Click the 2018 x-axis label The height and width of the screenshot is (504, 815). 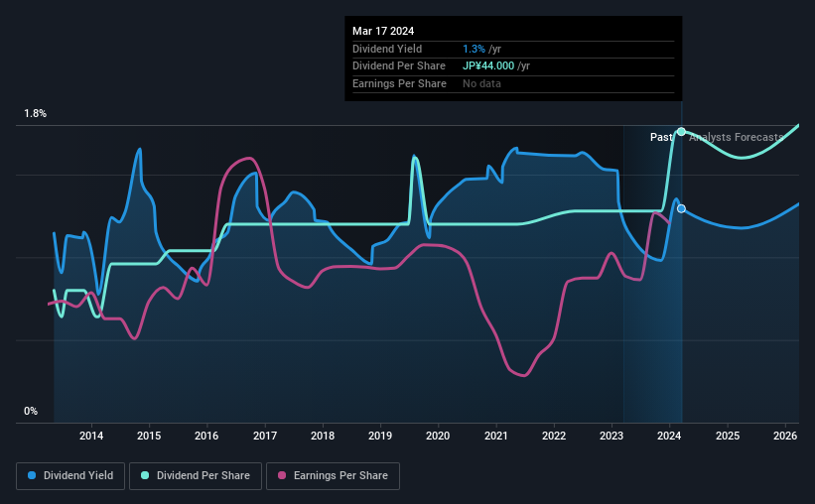pos(323,436)
